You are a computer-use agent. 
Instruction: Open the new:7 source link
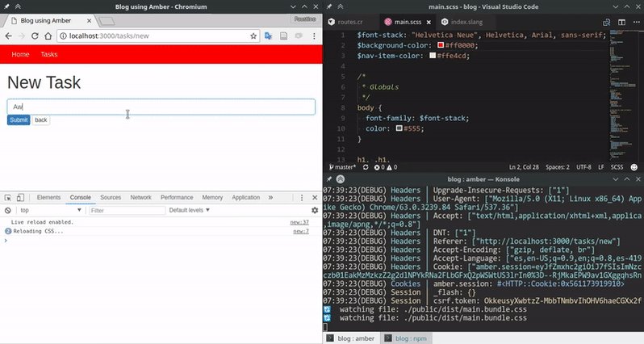pos(301,232)
